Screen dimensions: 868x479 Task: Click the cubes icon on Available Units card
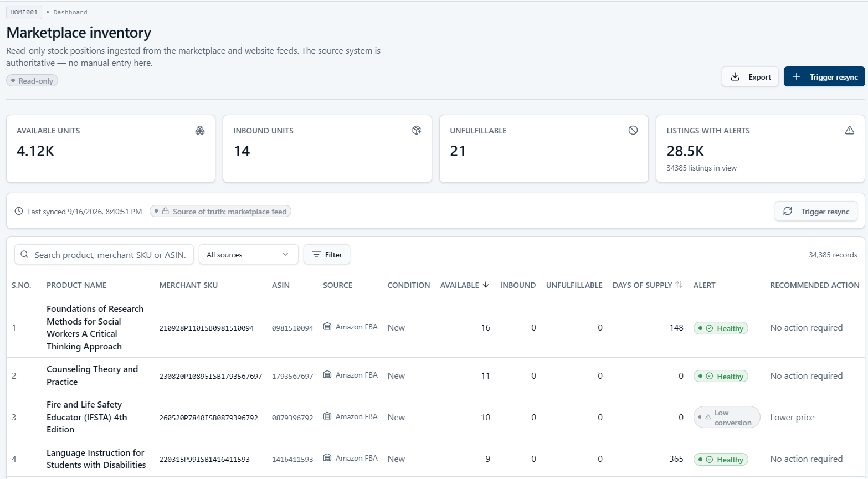click(x=200, y=130)
